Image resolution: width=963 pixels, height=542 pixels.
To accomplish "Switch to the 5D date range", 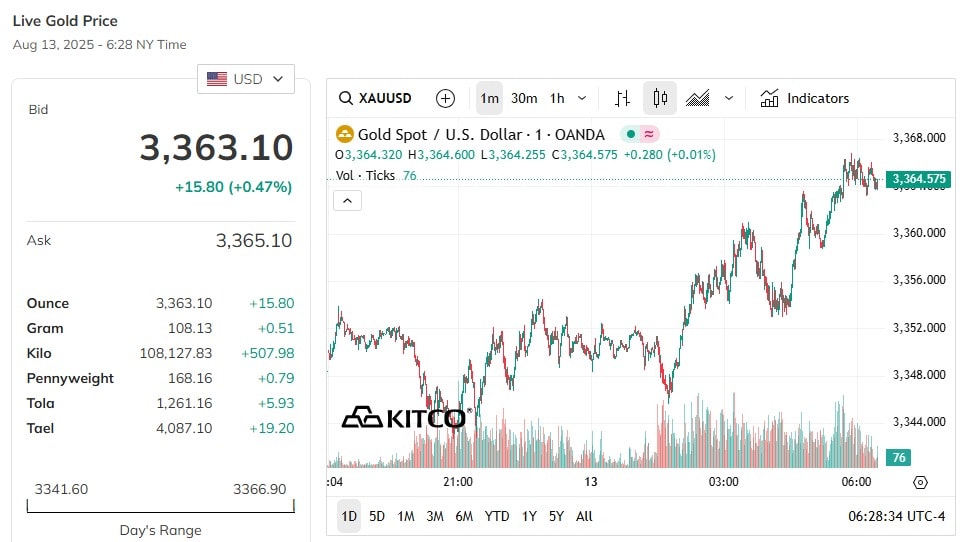I will [377, 516].
